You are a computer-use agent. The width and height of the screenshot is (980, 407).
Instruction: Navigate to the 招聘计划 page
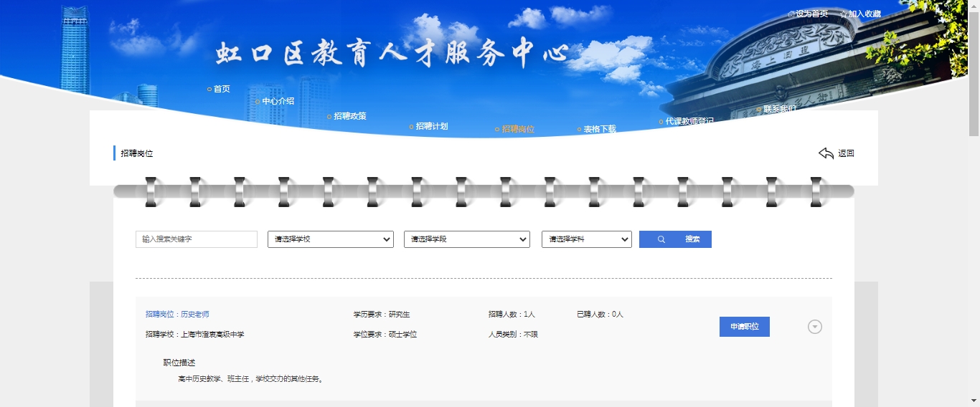pyautogui.click(x=432, y=126)
